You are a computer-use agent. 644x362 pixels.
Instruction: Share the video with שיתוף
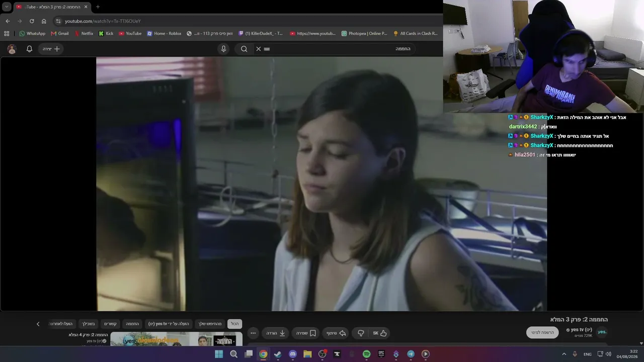tap(335, 333)
